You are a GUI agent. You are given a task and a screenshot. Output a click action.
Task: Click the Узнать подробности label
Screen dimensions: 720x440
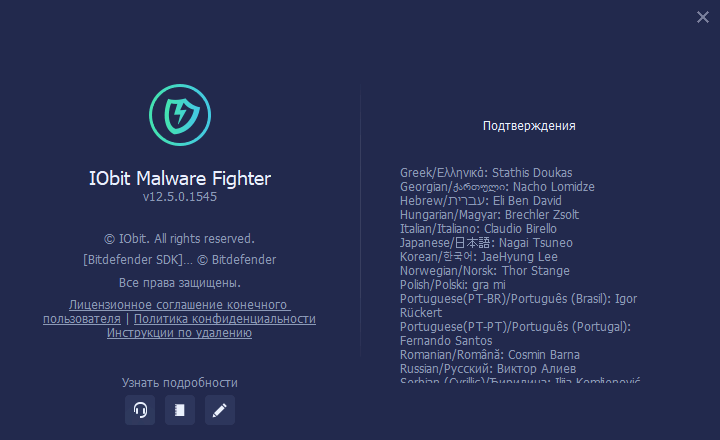(x=180, y=383)
